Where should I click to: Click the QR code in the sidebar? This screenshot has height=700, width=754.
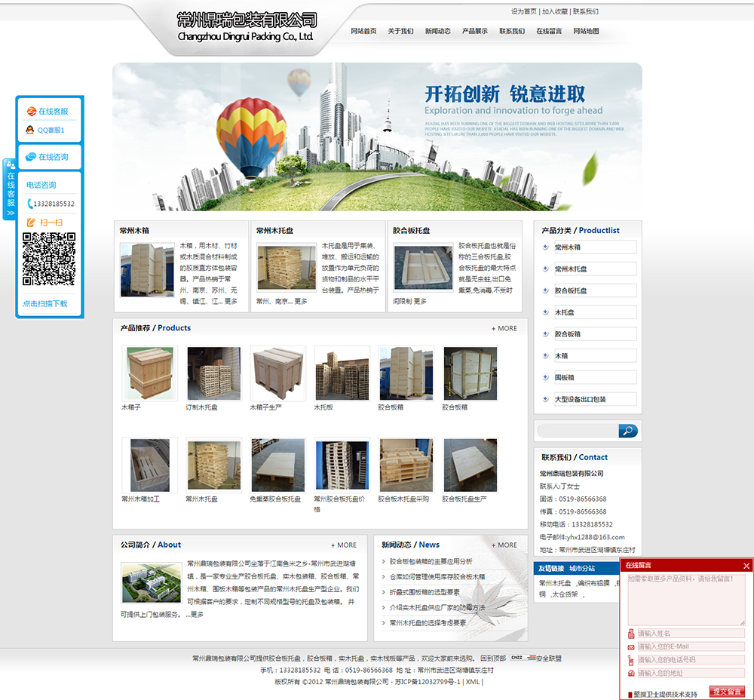point(49,259)
